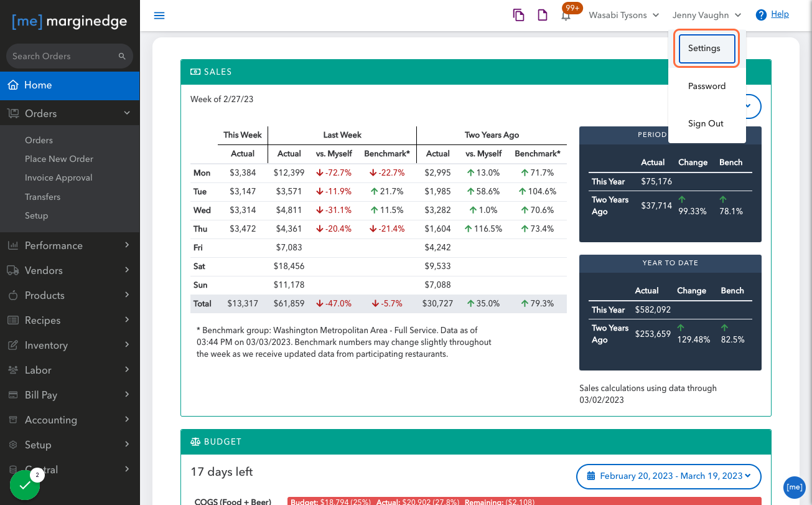Open the Jenny Vaughn user dropdown
This screenshot has height=505, width=812.
(x=707, y=15)
